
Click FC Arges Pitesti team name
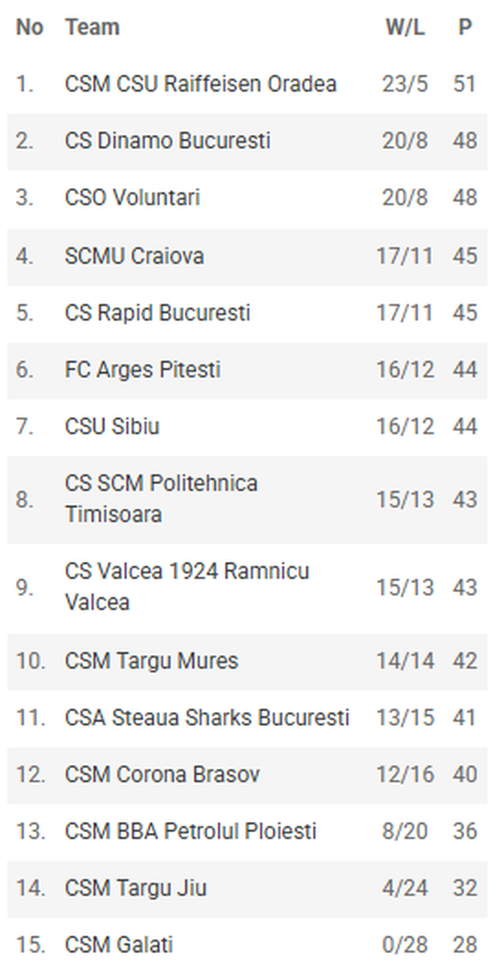click(142, 370)
